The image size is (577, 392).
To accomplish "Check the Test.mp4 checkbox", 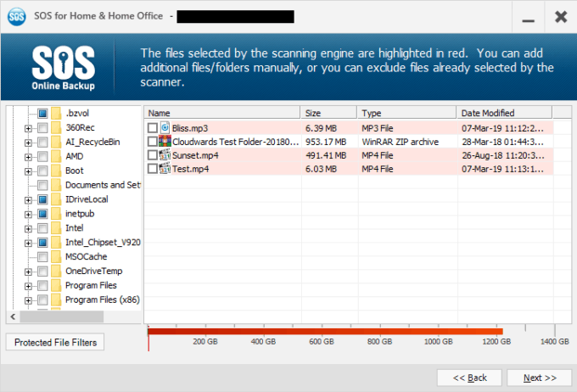I will [153, 169].
